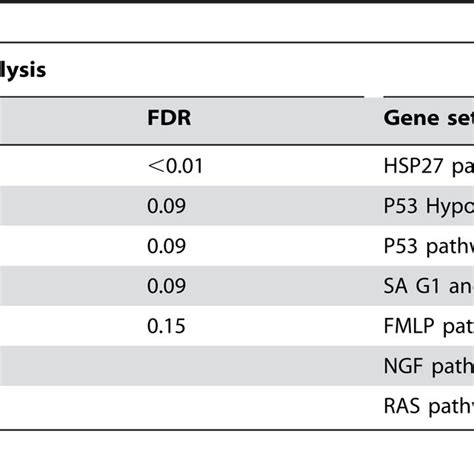Click the FMLP pathway gene set entry
The image size is (474, 474).
[x=429, y=326]
